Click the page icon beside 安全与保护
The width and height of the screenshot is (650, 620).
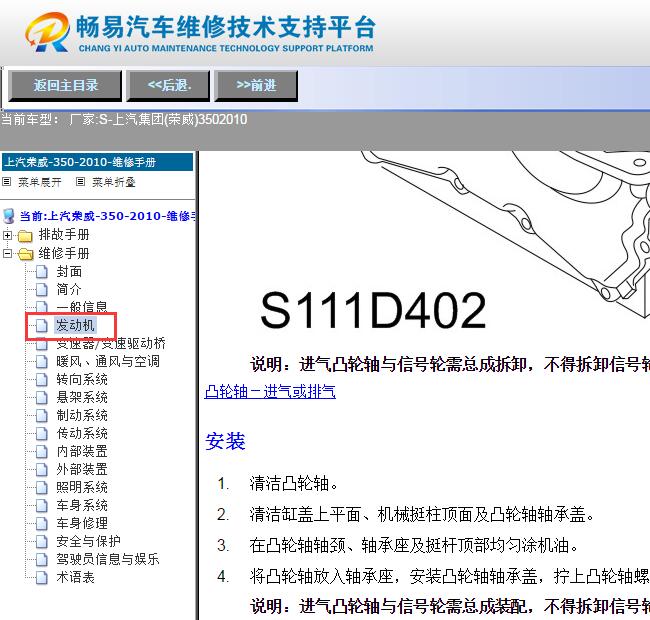pos(41,542)
